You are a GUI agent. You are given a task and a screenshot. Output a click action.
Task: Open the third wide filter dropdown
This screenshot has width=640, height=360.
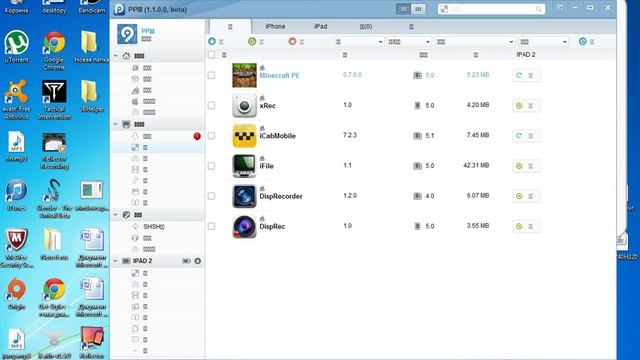click(x=475, y=42)
